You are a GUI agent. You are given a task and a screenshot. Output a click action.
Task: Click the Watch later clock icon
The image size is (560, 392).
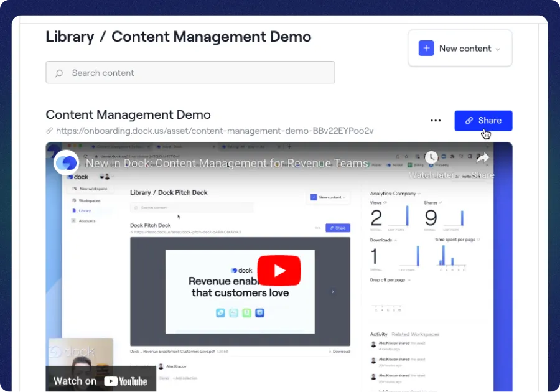coord(431,157)
